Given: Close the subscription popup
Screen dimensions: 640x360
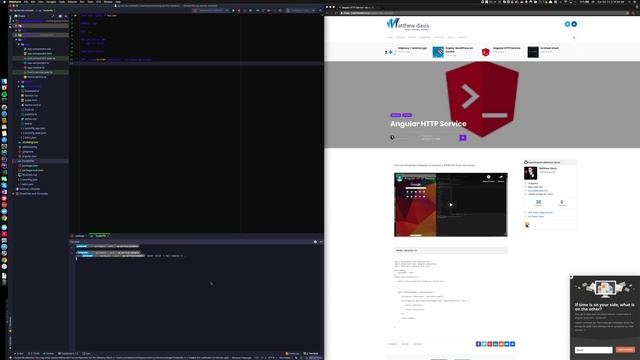Looking at the screenshot, I should pyautogui.click(x=571, y=277).
